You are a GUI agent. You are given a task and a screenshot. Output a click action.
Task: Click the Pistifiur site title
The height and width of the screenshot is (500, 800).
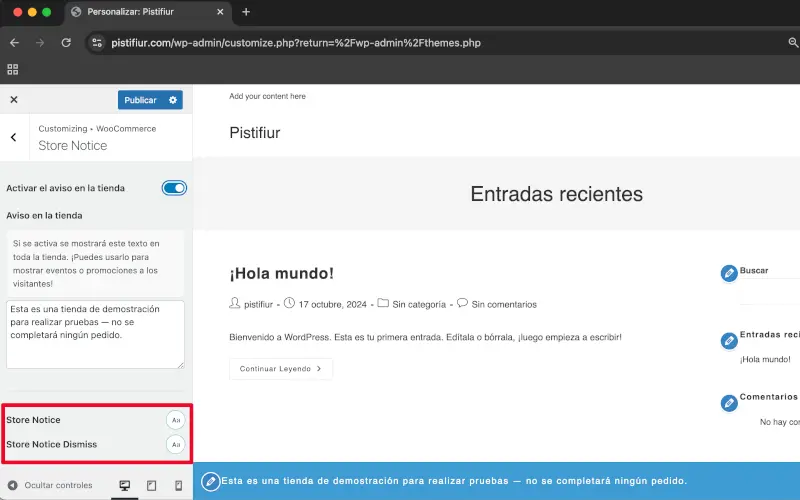255,133
